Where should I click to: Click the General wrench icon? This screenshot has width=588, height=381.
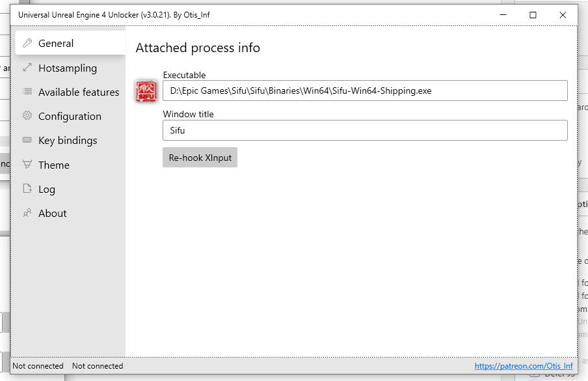pyautogui.click(x=27, y=44)
